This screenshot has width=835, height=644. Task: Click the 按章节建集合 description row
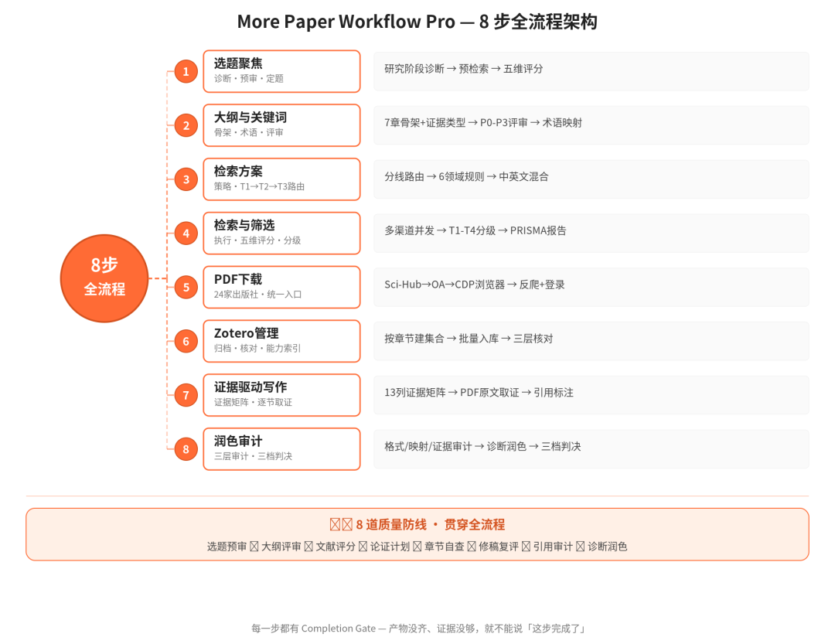click(591, 341)
